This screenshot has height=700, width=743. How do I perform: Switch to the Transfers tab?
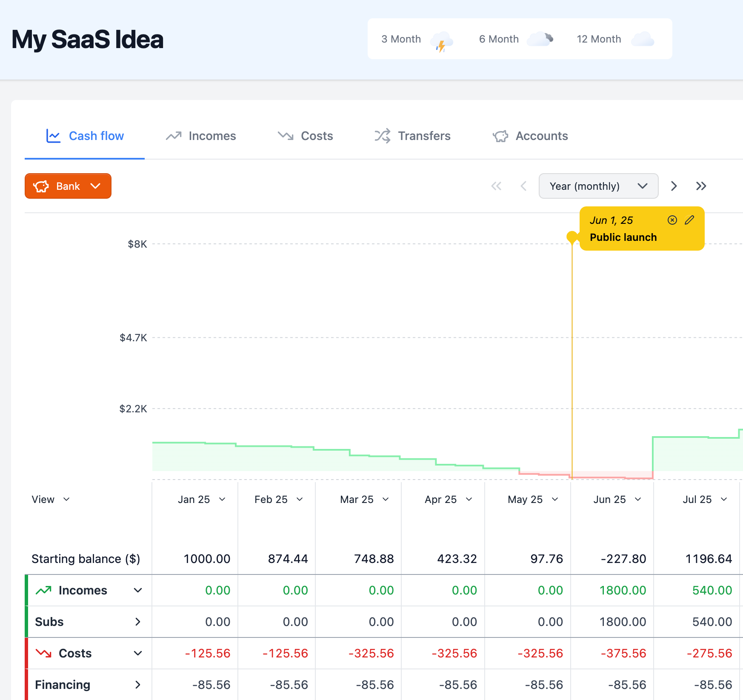point(412,136)
